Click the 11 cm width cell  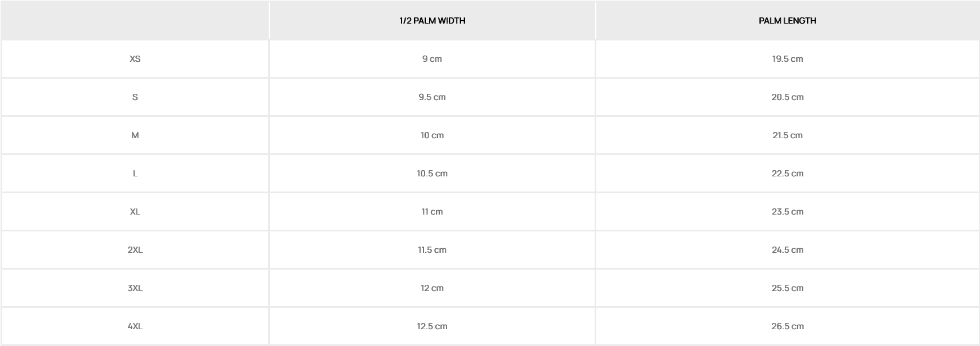pos(432,212)
